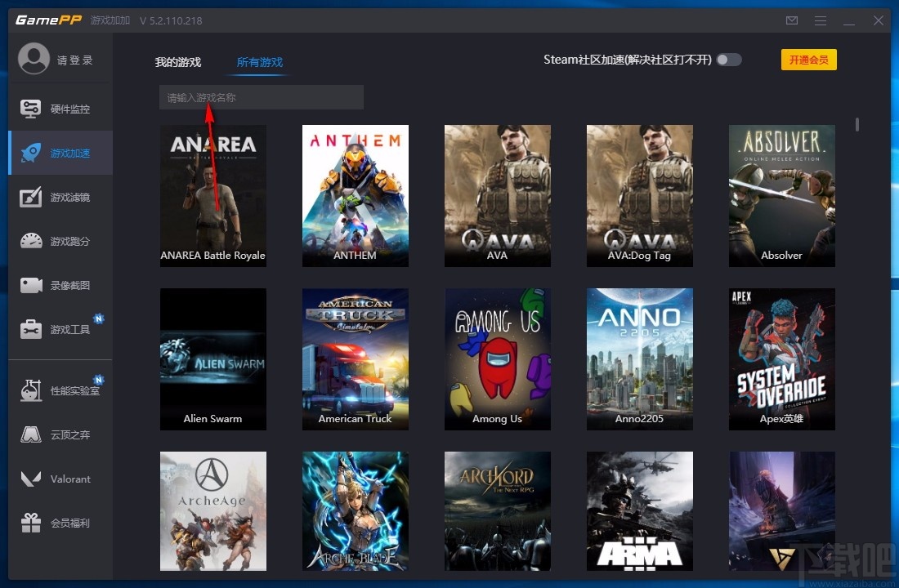The height and width of the screenshot is (588, 899).
Task: Minimize the GamePP window
Action: coord(849,23)
